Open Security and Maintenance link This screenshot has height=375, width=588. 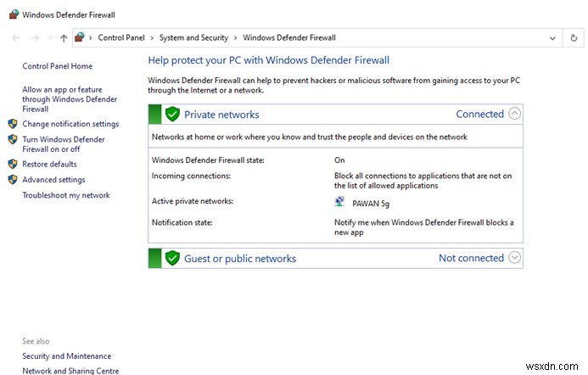[x=66, y=356]
